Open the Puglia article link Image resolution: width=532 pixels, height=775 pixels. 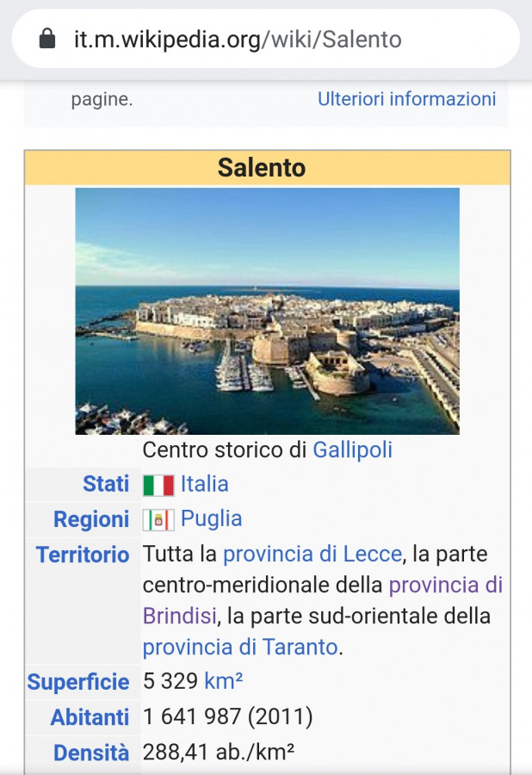(x=212, y=519)
